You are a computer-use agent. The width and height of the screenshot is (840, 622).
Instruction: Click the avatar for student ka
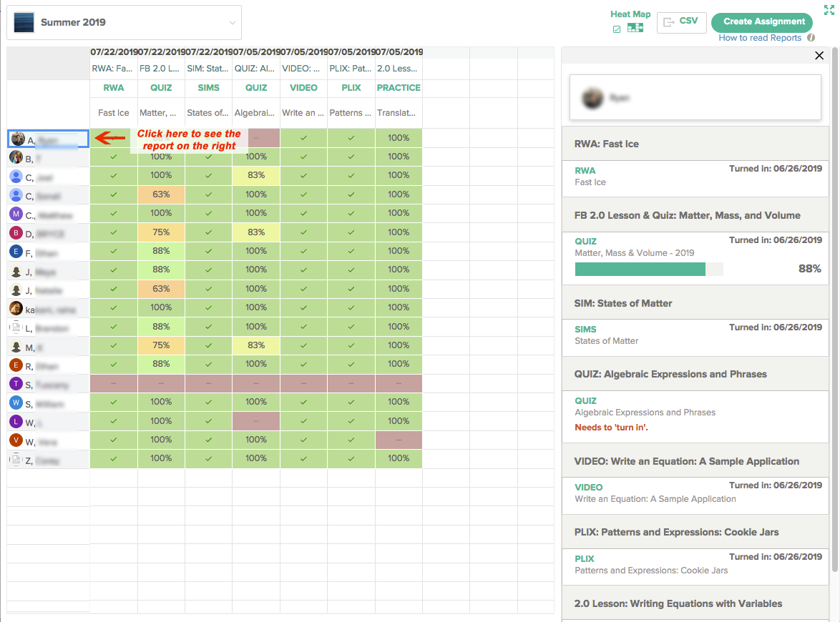point(16,308)
